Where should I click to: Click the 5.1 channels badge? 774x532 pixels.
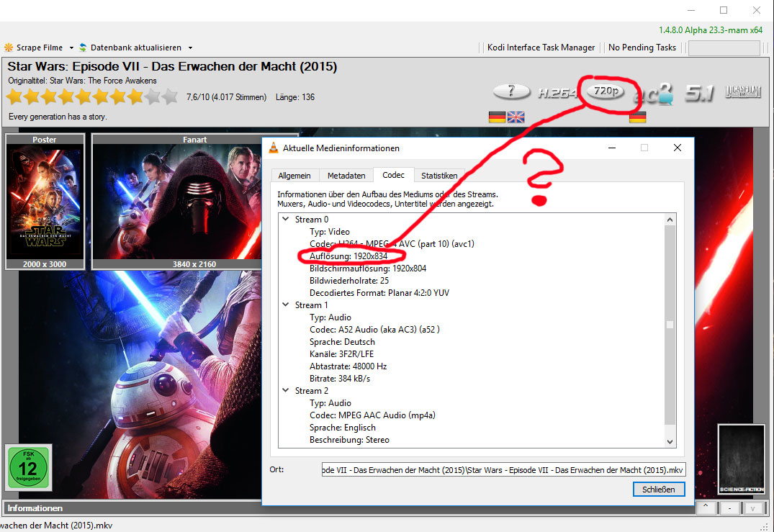coord(699,93)
